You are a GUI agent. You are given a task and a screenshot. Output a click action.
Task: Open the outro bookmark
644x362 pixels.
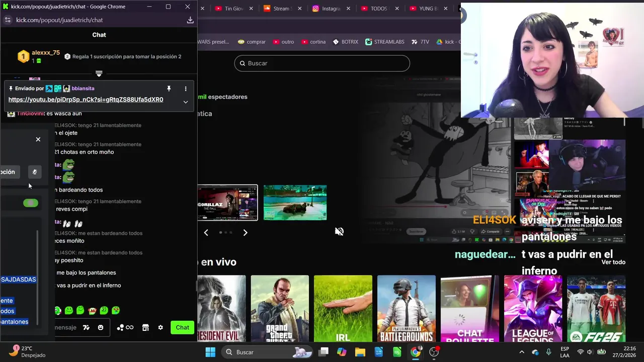coord(283,42)
